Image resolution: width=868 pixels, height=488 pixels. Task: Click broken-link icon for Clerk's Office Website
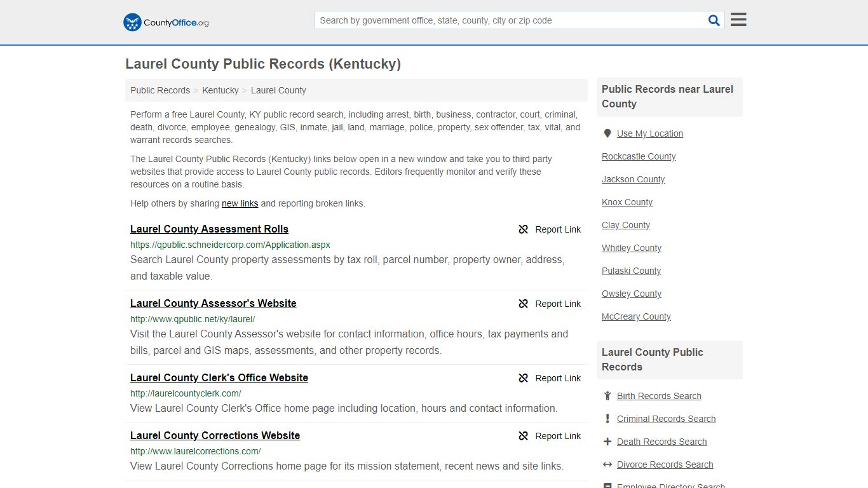[x=524, y=378]
